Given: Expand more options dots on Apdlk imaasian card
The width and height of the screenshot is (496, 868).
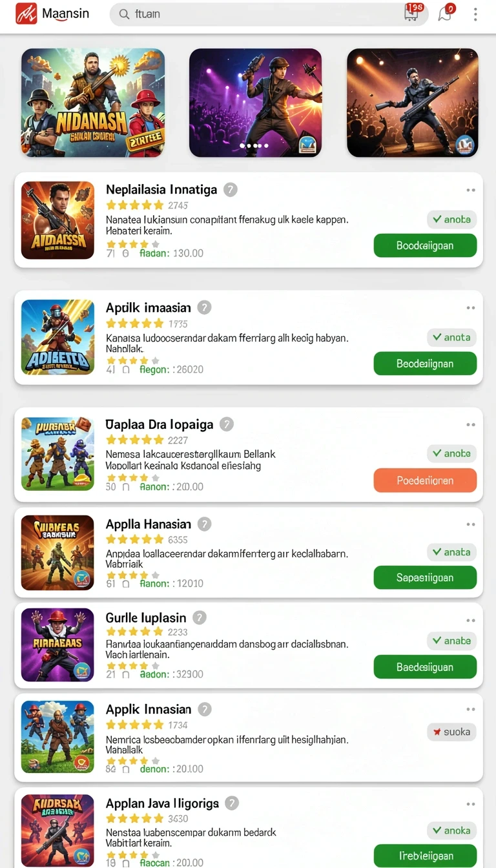Looking at the screenshot, I should pos(471,308).
